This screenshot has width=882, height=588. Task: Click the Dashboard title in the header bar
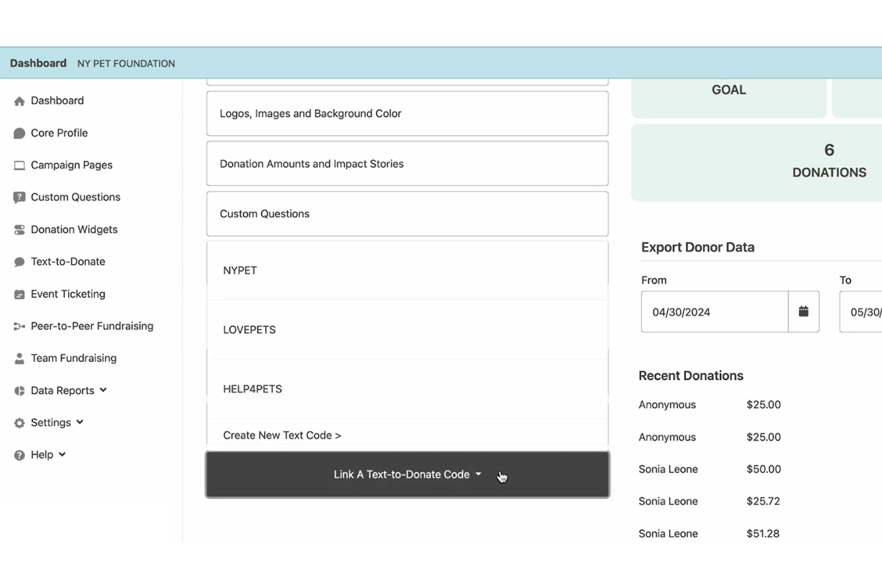click(38, 63)
